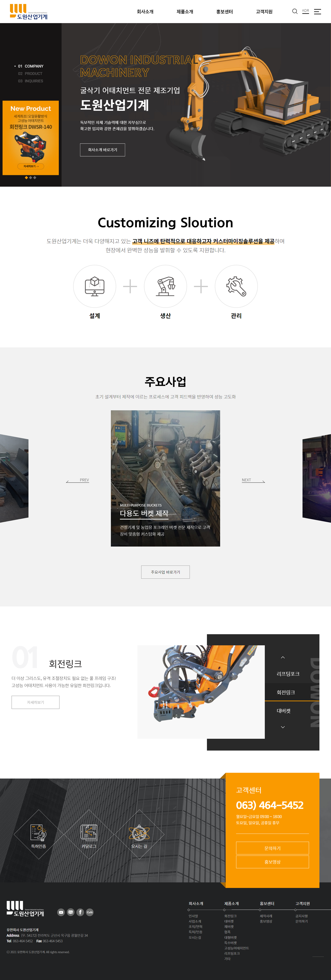Move product list up with chevron
The height and width of the screenshot is (980, 331).
(283, 657)
